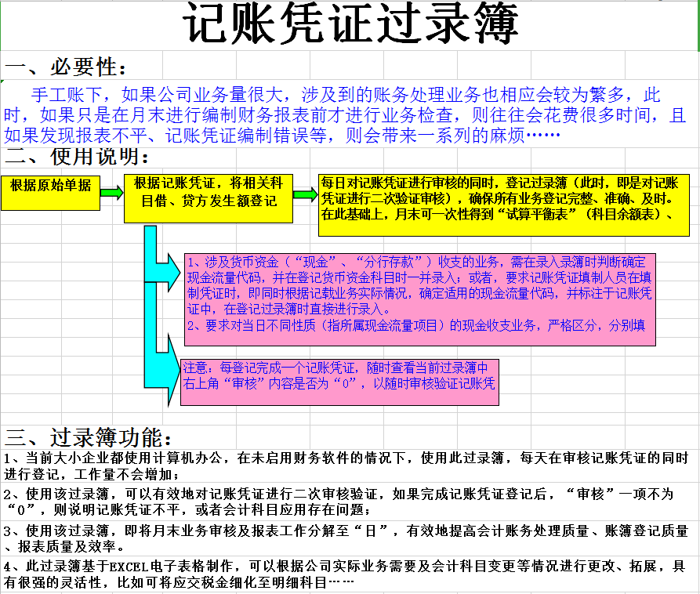
Task: Select item 2 about 二次审核验证
Action: click(339, 502)
